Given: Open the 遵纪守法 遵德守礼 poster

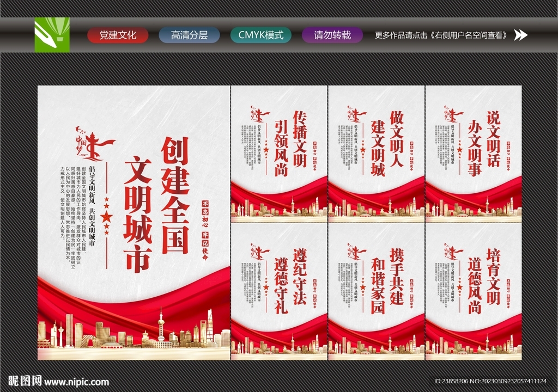Looking at the screenshot, I should (x=279, y=292).
